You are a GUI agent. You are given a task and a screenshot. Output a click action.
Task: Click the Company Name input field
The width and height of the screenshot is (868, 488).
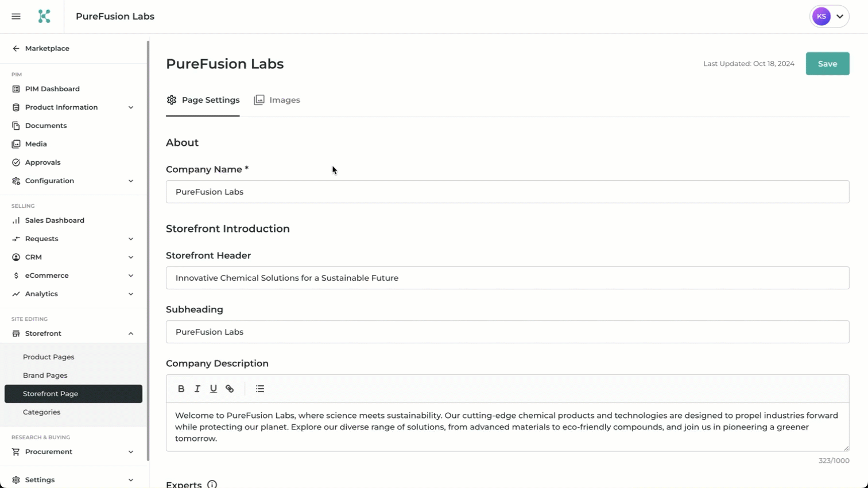pyautogui.click(x=507, y=192)
